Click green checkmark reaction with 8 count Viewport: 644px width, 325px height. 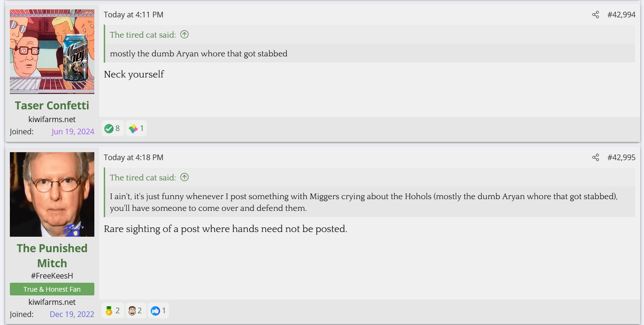pyautogui.click(x=113, y=128)
